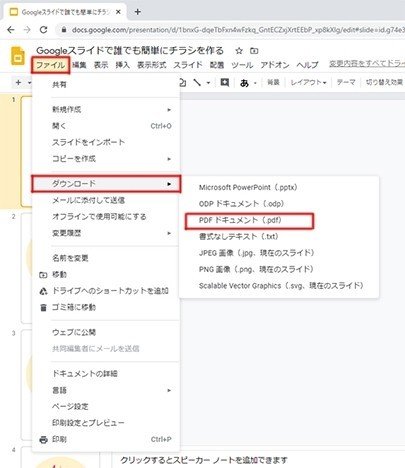Download as 書式なしテキスト (.txt)

click(x=279, y=236)
